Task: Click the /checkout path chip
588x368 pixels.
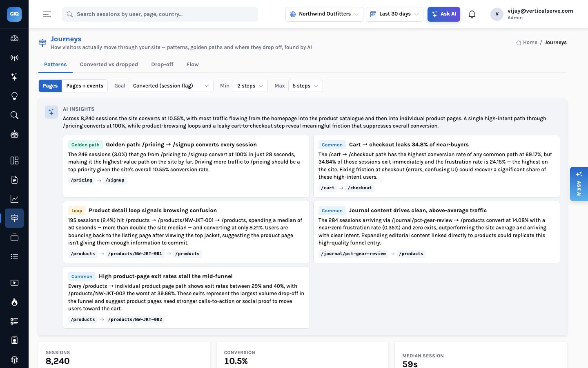Action: pyautogui.click(x=360, y=188)
